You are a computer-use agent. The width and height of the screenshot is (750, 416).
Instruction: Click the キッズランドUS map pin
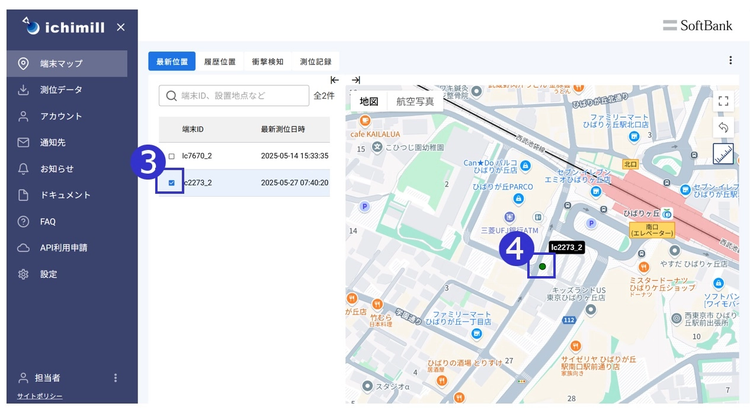(x=591, y=310)
